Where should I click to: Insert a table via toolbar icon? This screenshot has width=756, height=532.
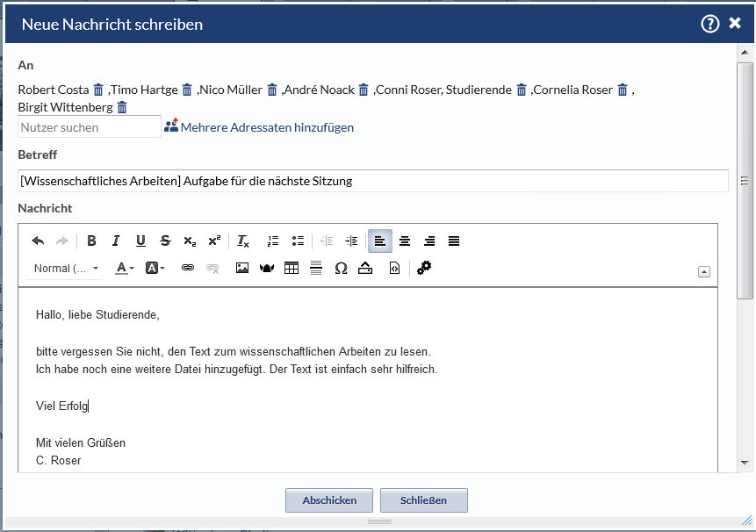tap(292, 269)
